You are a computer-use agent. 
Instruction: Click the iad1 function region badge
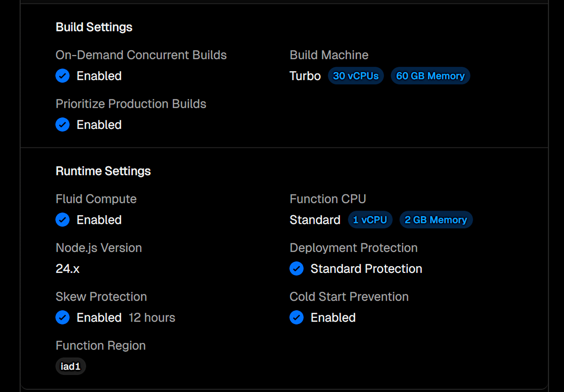pyautogui.click(x=71, y=366)
